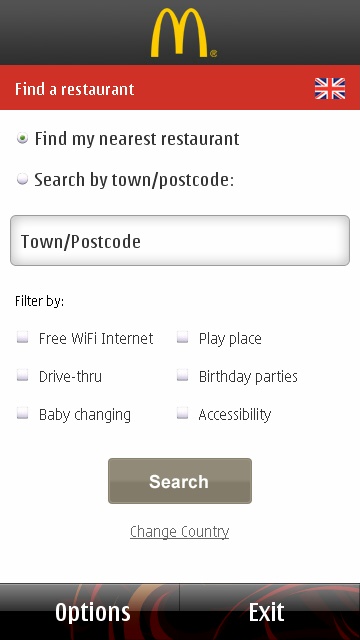The height and width of the screenshot is (640, 360).
Task: Click the Free WiFi Internet label
Action: click(x=96, y=338)
